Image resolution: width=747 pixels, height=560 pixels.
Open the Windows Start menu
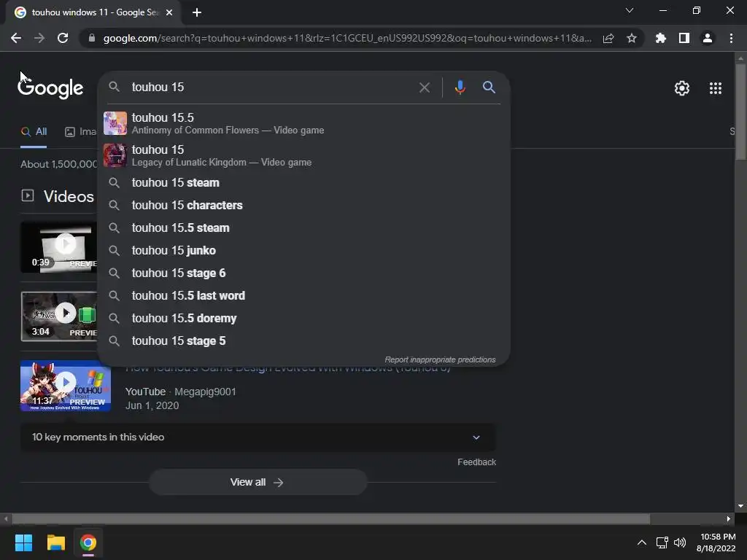[x=23, y=542]
